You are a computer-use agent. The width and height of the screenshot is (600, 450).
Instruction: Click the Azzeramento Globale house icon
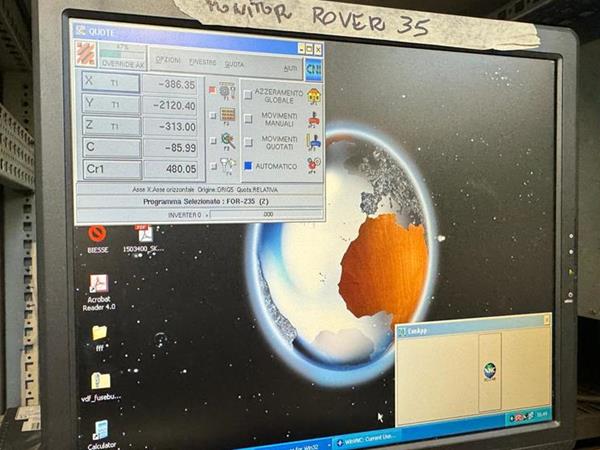[x=314, y=96]
